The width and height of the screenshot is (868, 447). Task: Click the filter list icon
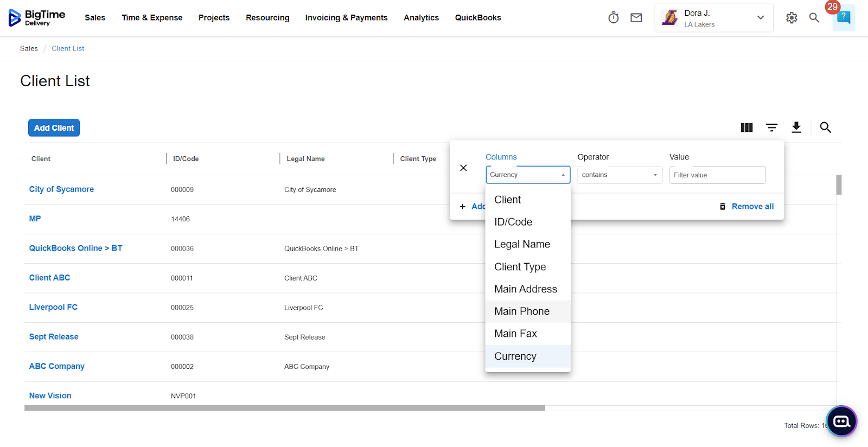(771, 127)
